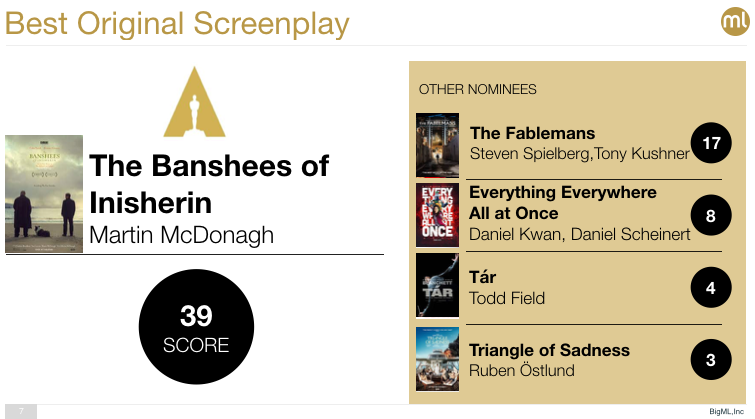Click the Best Original Screenplay title
The image size is (755, 419).
pyautogui.click(x=178, y=23)
